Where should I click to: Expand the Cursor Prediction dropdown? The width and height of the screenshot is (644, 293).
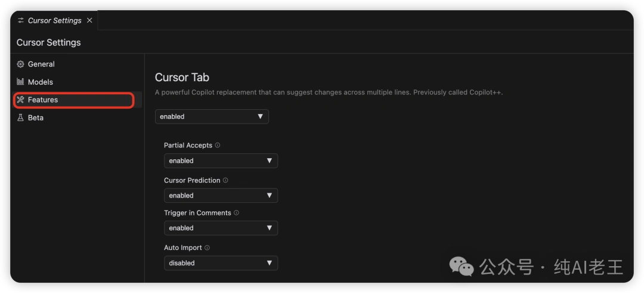tap(221, 196)
